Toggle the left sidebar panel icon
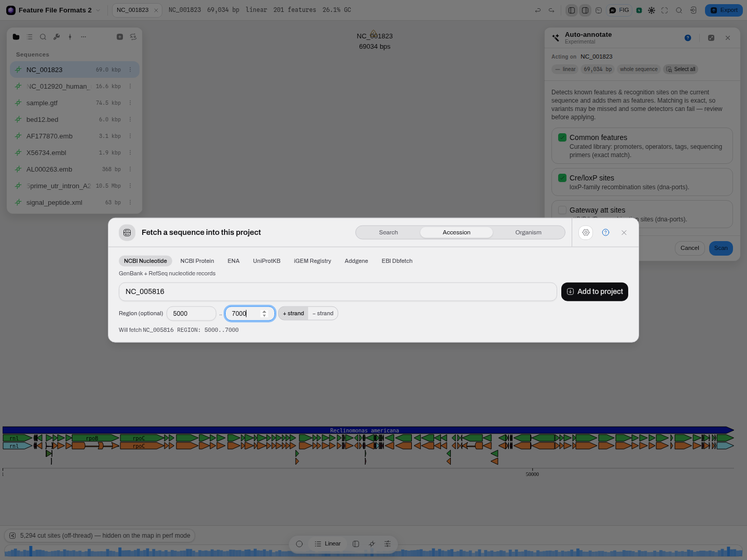This screenshot has width=747, height=560. 572,10
